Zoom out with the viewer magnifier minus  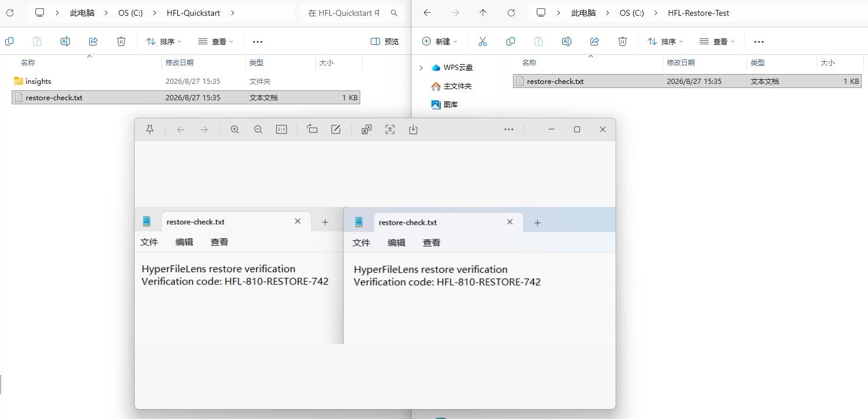point(258,129)
